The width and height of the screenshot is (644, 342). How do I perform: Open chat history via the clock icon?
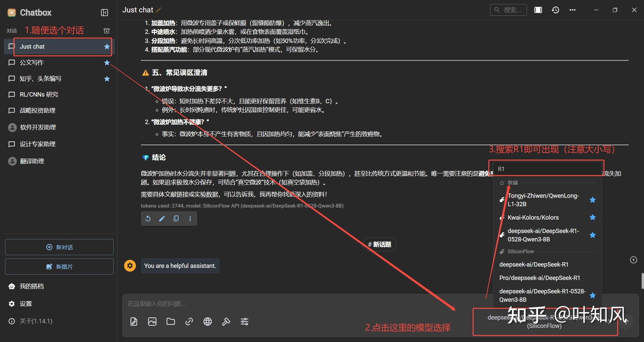[556, 10]
